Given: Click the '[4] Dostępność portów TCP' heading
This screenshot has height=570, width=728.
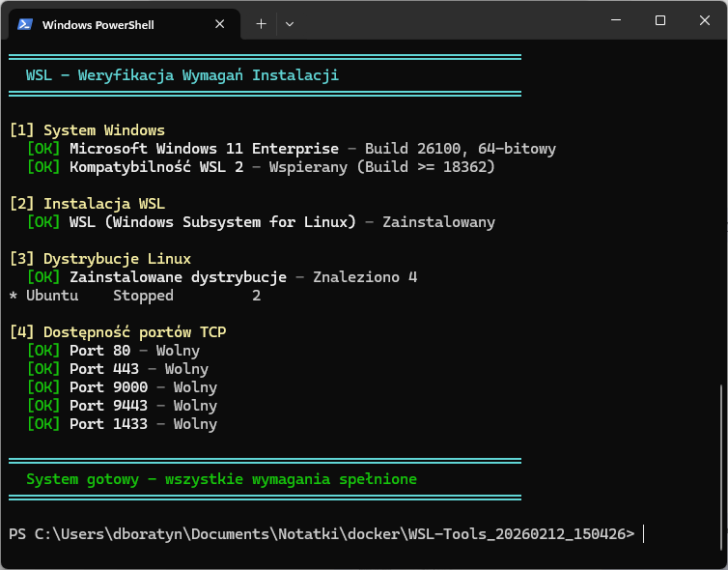Looking at the screenshot, I should tap(117, 332).
